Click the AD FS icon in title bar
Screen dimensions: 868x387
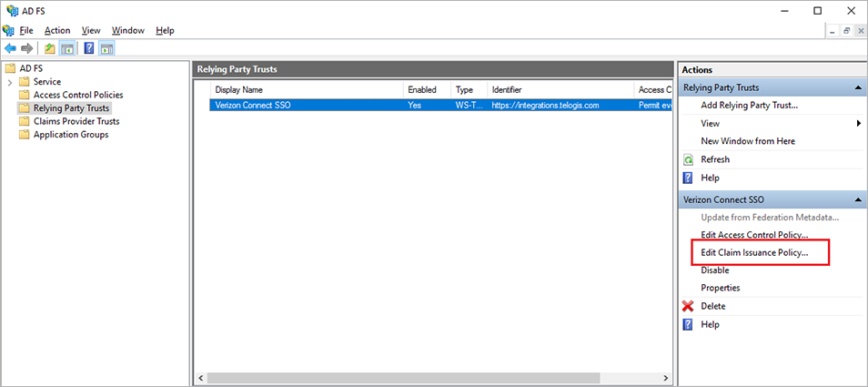12,11
